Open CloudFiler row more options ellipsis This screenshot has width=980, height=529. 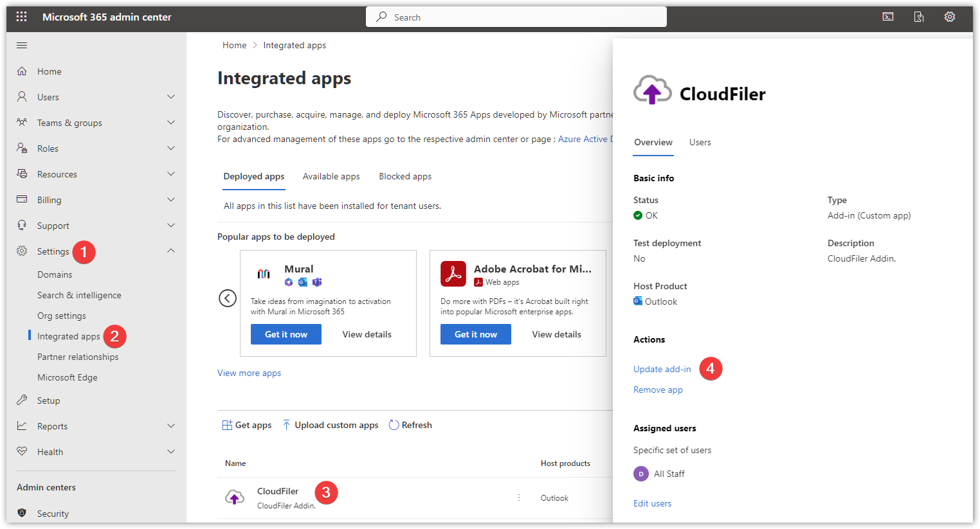coord(519,498)
